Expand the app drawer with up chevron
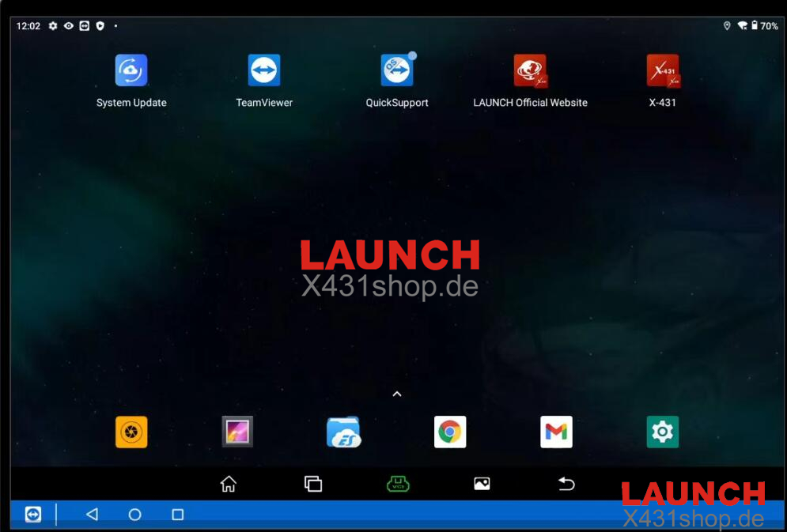This screenshot has width=787, height=532. click(397, 394)
